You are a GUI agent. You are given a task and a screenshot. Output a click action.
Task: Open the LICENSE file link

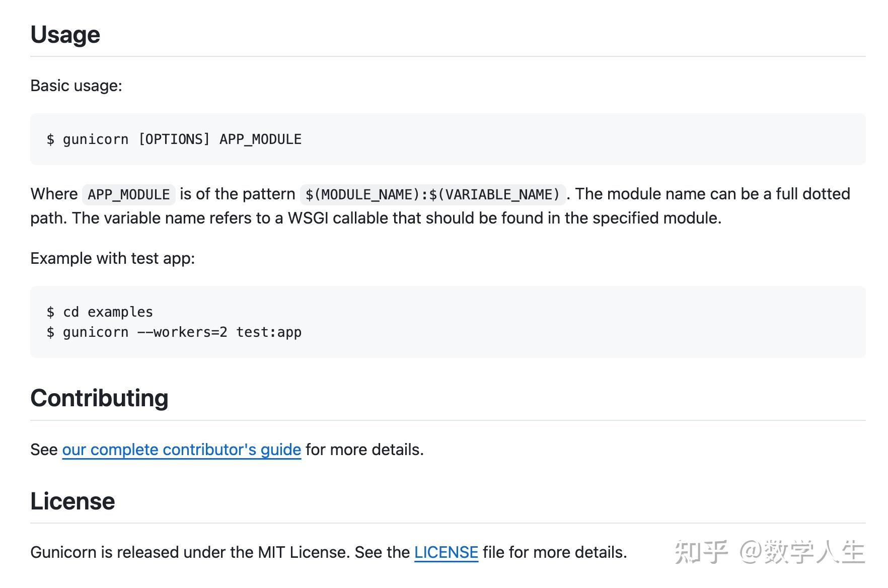pyautogui.click(x=445, y=552)
